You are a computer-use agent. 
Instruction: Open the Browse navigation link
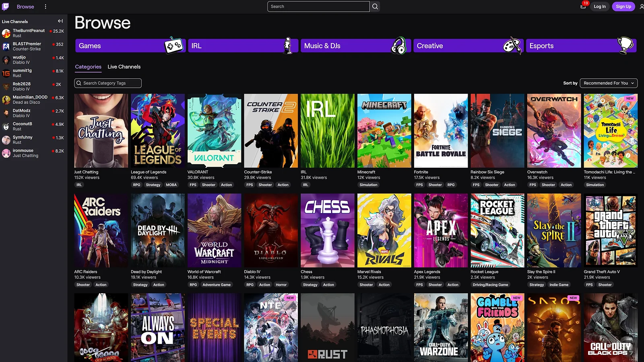[25, 6]
